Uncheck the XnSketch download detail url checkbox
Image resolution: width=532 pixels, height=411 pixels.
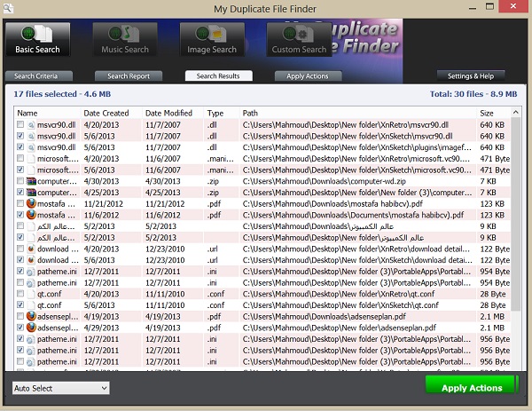20,259
